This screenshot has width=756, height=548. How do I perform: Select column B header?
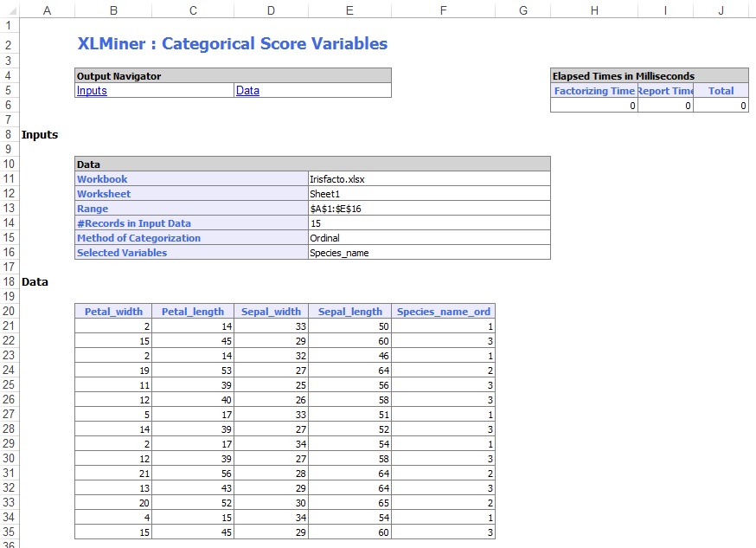coord(113,10)
